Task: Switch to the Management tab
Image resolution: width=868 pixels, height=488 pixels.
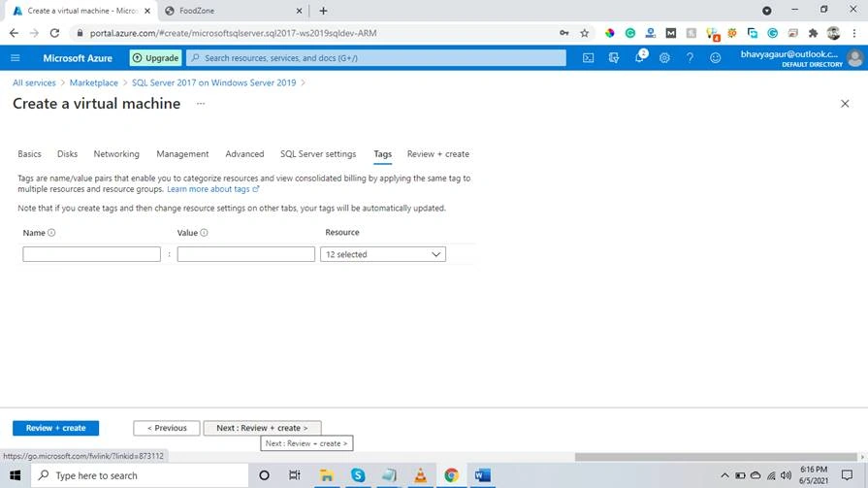Action: pyautogui.click(x=182, y=154)
